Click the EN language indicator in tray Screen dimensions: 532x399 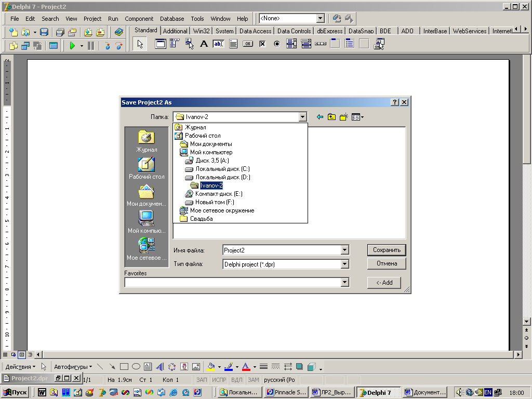point(487,392)
